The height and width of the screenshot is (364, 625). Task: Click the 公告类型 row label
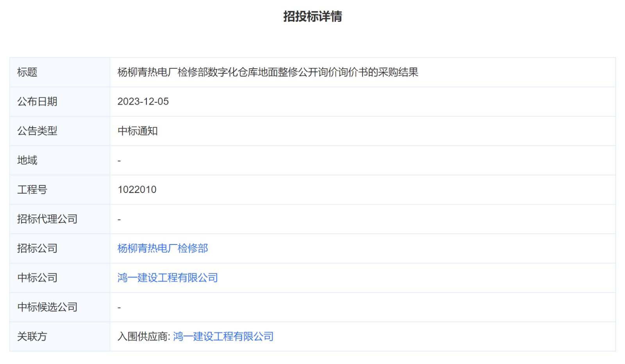pos(37,131)
